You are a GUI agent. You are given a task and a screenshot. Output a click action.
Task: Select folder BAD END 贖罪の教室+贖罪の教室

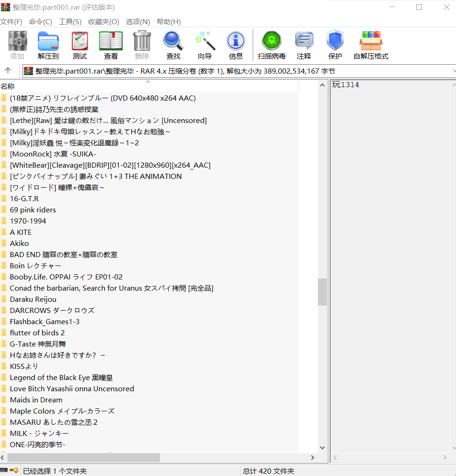[x=63, y=254]
